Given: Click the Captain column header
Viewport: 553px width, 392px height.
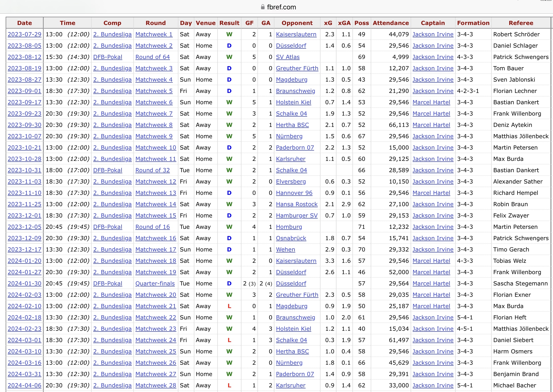Looking at the screenshot, I should pyautogui.click(x=433, y=23).
